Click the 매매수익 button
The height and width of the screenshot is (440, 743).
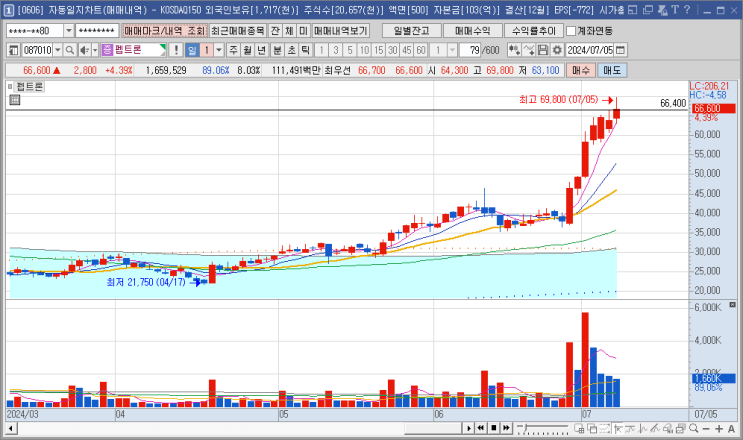point(472,31)
